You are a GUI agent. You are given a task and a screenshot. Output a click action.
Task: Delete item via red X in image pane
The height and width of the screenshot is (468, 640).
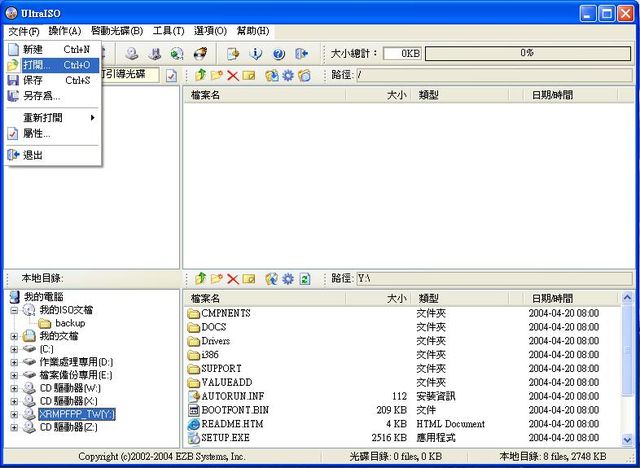coord(233,75)
